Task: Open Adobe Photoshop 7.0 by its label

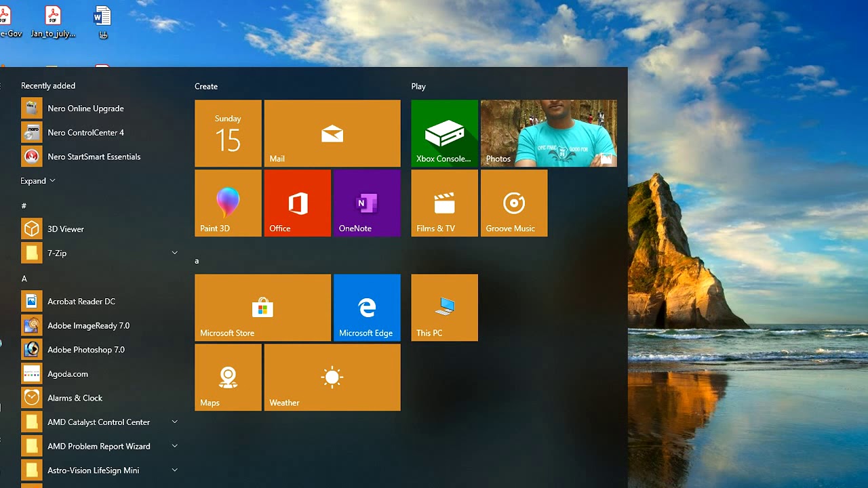Action: pyautogui.click(x=86, y=350)
